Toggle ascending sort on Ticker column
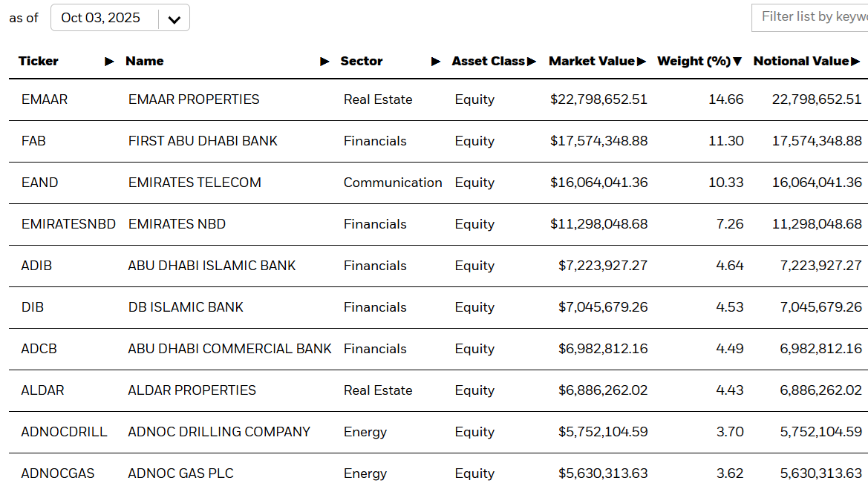 tap(108, 62)
